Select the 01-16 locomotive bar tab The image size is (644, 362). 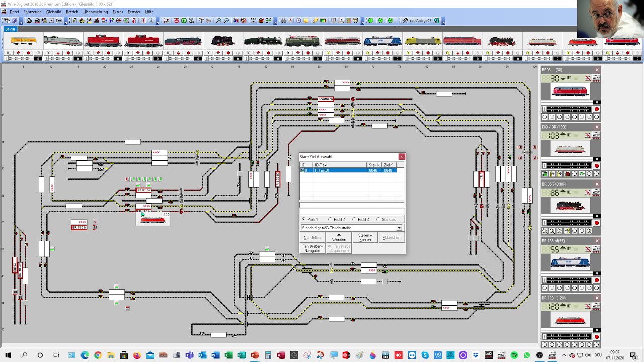(x=10, y=29)
